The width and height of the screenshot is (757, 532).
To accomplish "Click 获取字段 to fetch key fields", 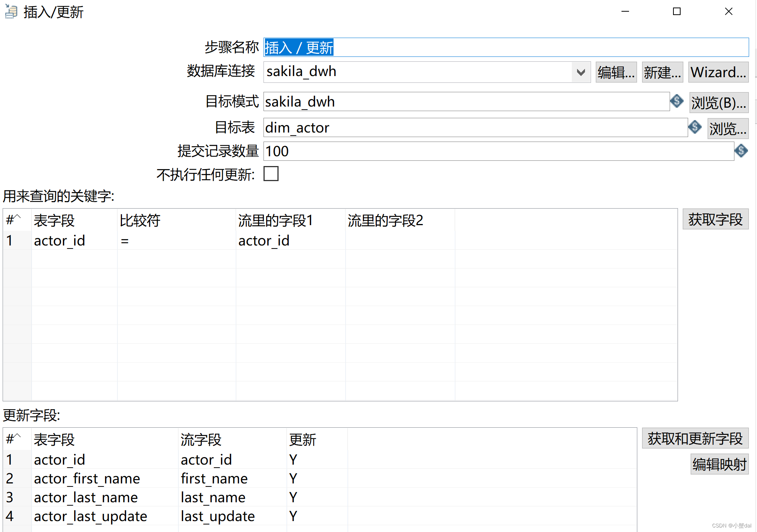I will [715, 219].
